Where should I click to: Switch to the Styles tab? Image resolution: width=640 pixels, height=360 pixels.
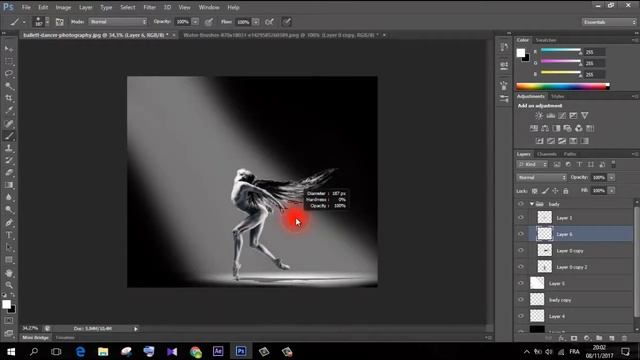point(558,97)
